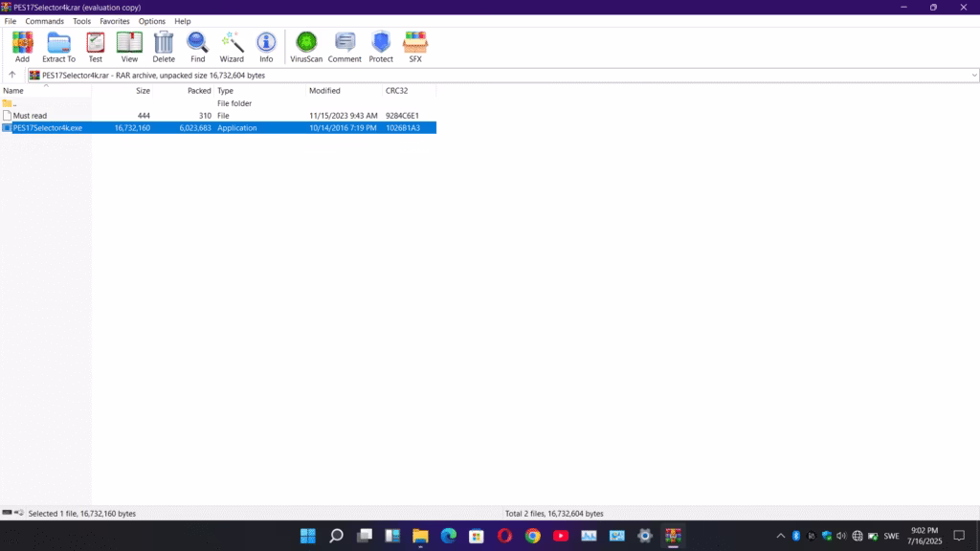Click the Delete trash can icon
The height and width of the screenshot is (551, 980).
tap(164, 47)
